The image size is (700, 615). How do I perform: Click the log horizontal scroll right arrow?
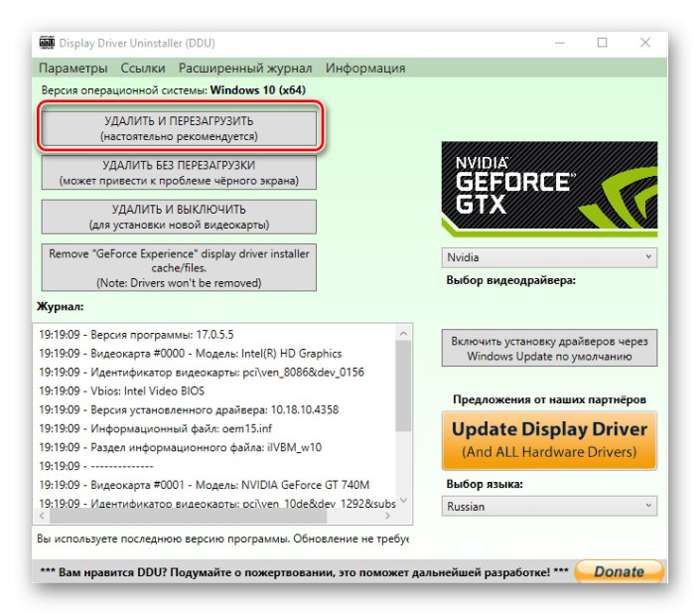click(x=387, y=516)
